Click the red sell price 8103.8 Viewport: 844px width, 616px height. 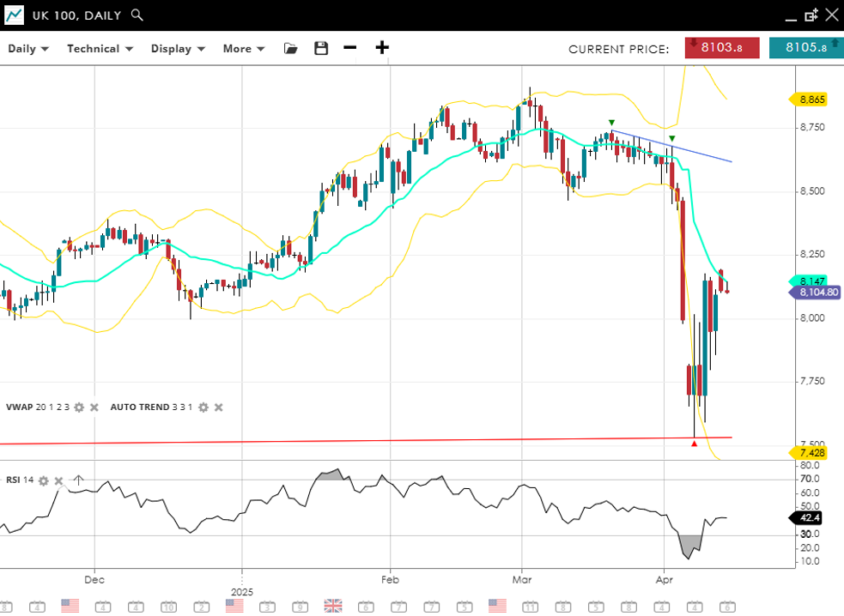721,48
